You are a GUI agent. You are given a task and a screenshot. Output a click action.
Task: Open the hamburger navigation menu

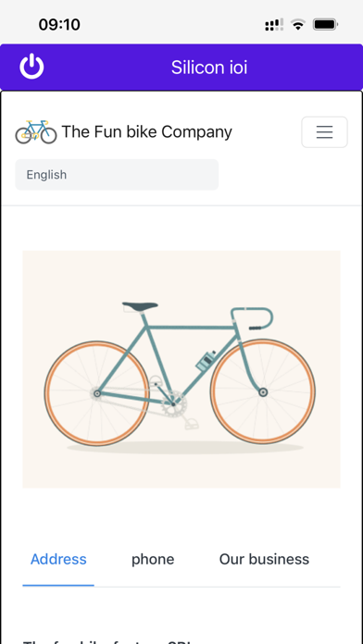(x=324, y=131)
